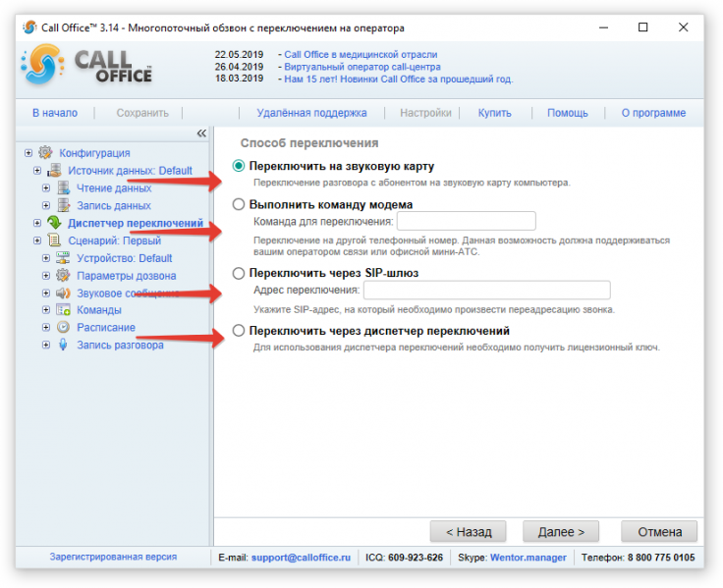
Task: Minimize the Call Office window
Action: point(603,27)
